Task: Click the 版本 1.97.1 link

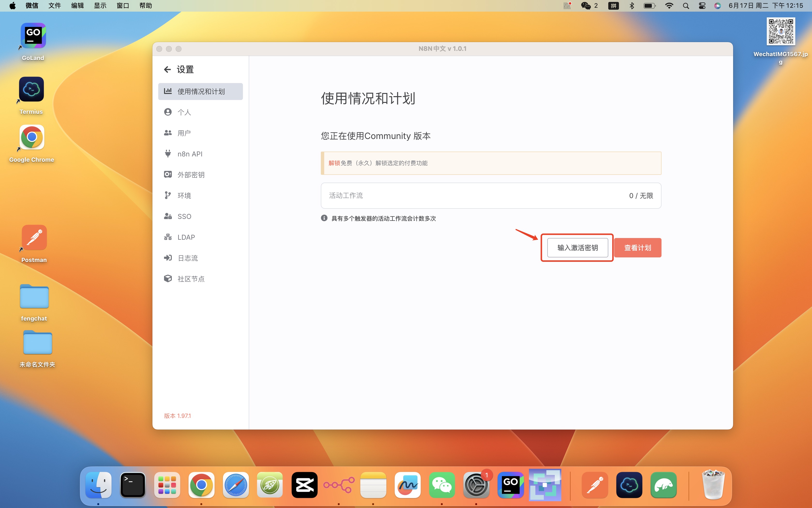Action: tap(177, 416)
